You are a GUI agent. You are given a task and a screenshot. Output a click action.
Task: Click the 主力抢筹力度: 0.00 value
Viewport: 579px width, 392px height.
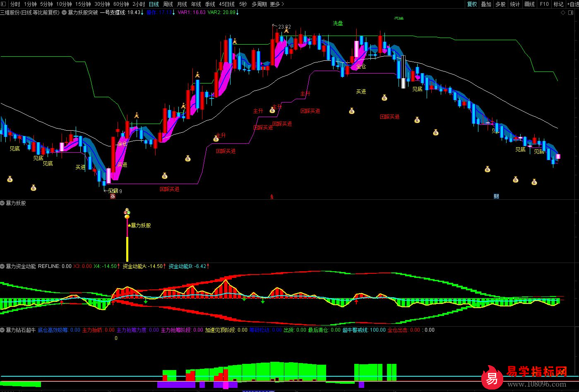tap(137, 330)
